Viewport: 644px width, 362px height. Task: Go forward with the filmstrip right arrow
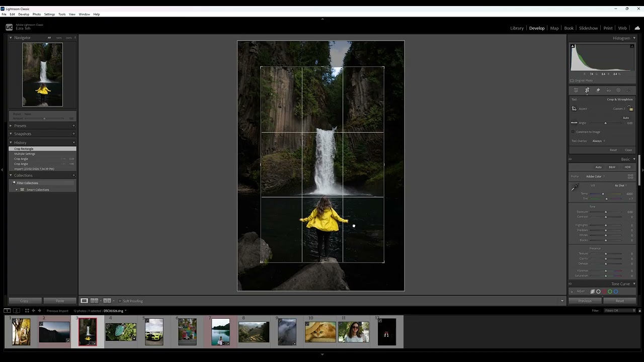pos(39,311)
